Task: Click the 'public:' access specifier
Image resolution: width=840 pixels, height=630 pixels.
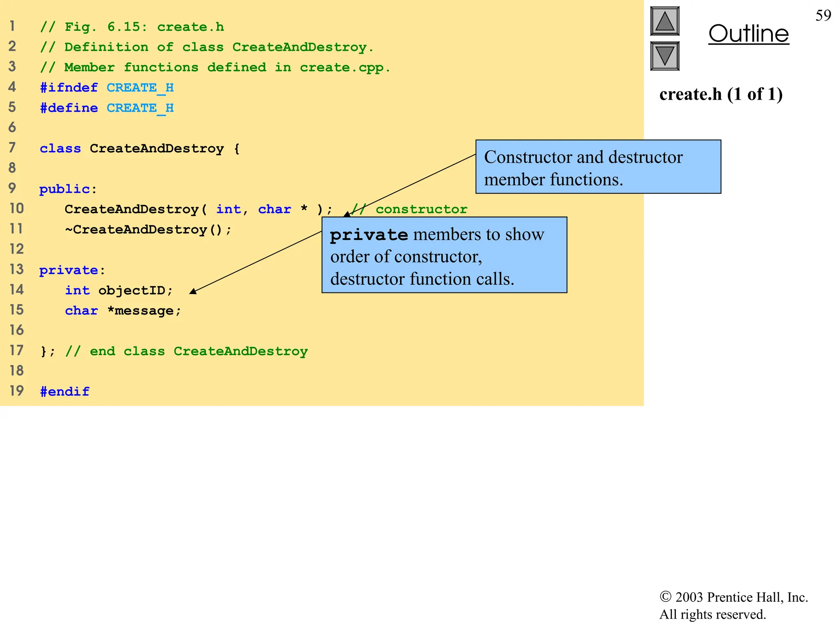Action: coord(68,189)
